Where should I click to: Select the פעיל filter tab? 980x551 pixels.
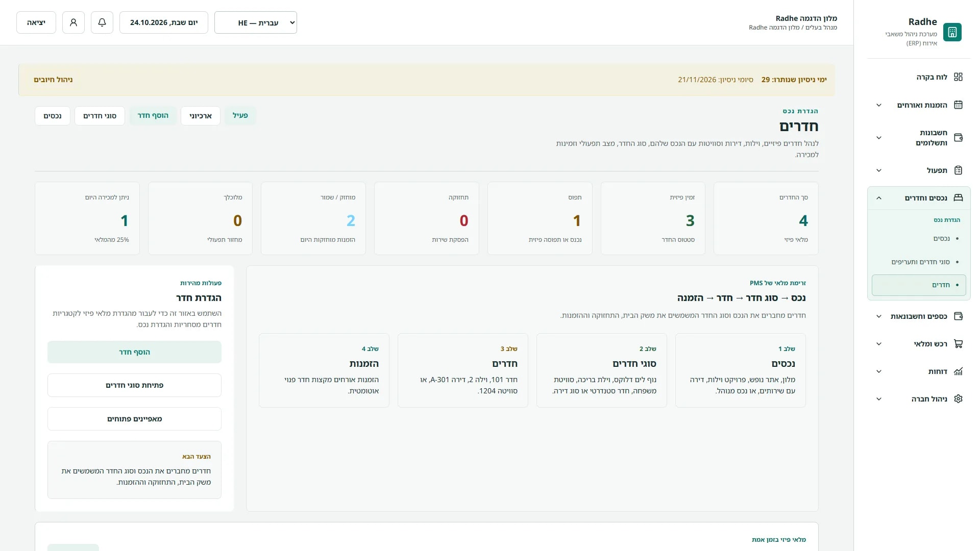(x=240, y=116)
